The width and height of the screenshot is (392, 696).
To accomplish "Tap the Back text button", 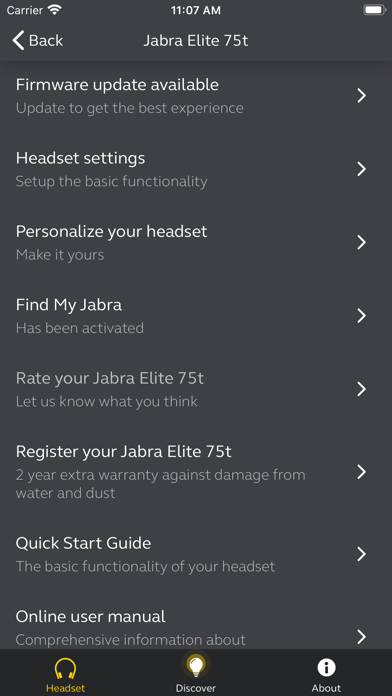I will pyautogui.click(x=46, y=40).
